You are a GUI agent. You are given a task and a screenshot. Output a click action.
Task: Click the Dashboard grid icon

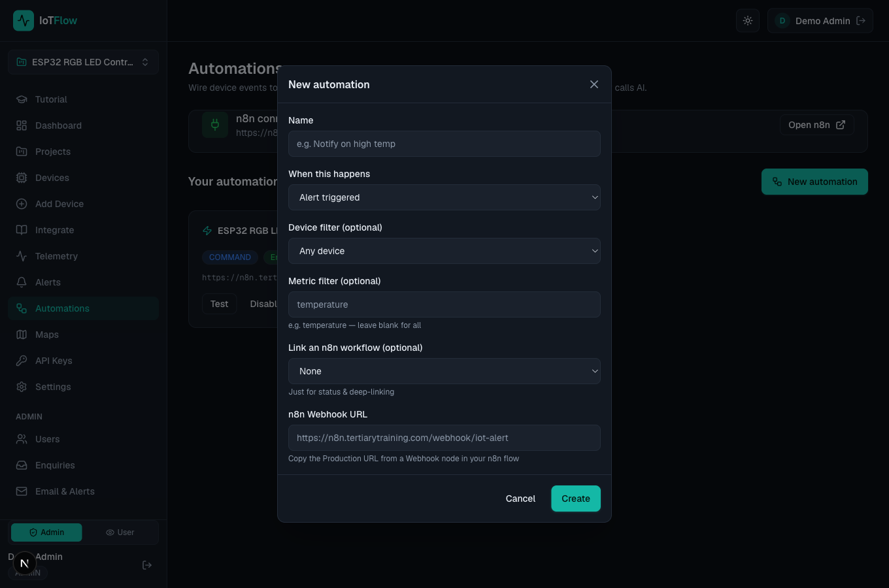(x=22, y=125)
